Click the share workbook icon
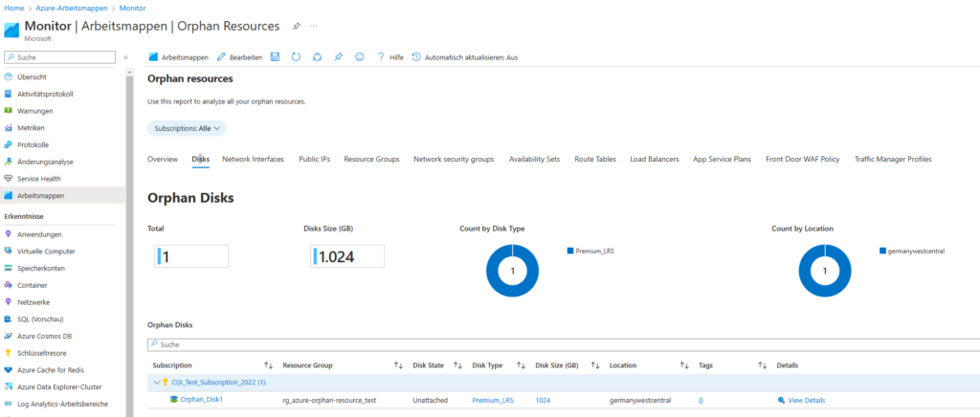Screen dimensions: 980x417 coord(317,56)
